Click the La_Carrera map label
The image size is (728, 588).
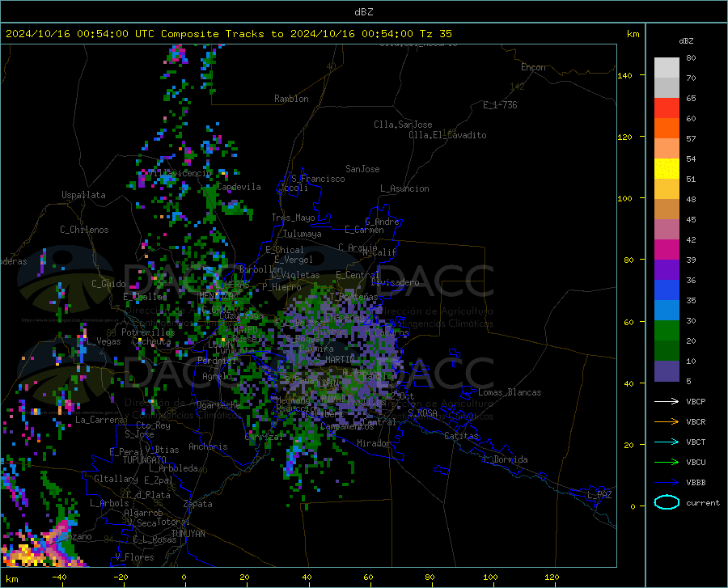pyautogui.click(x=99, y=420)
